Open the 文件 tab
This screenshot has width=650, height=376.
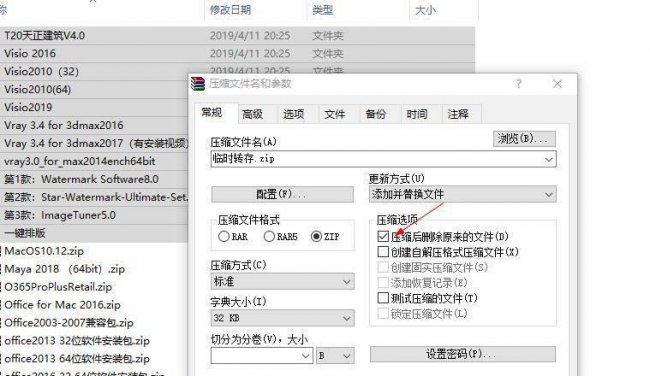click(x=335, y=114)
